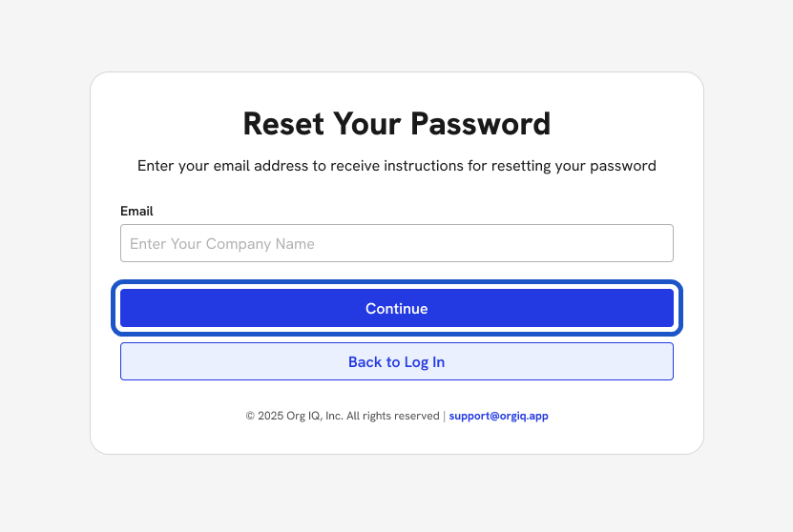Viewport: 793px width, 532px height.
Task: Go back via Back to Log In
Action: (396, 362)
